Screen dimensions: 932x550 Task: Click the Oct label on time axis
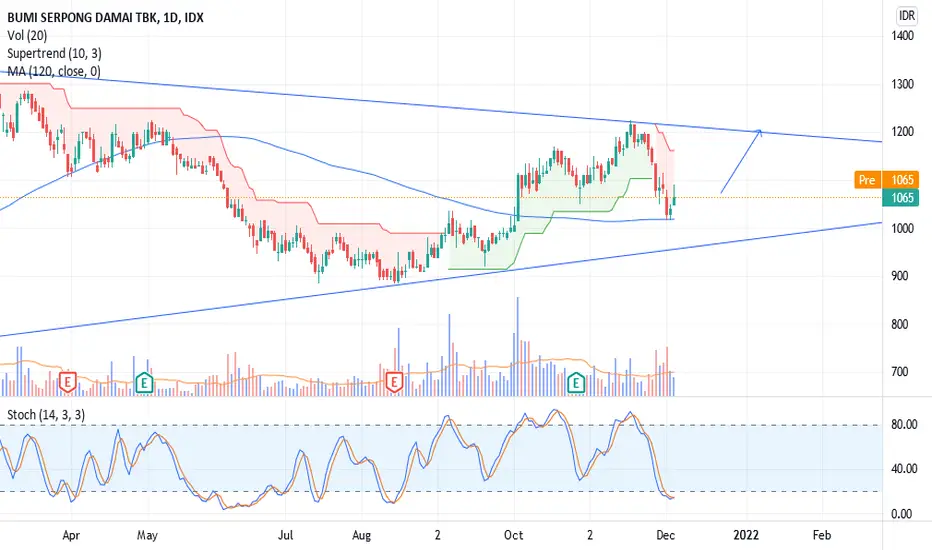tap(514, 535)
